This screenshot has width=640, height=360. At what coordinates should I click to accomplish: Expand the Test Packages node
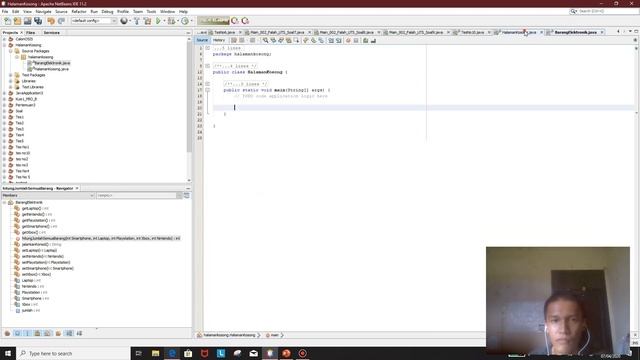11,75
